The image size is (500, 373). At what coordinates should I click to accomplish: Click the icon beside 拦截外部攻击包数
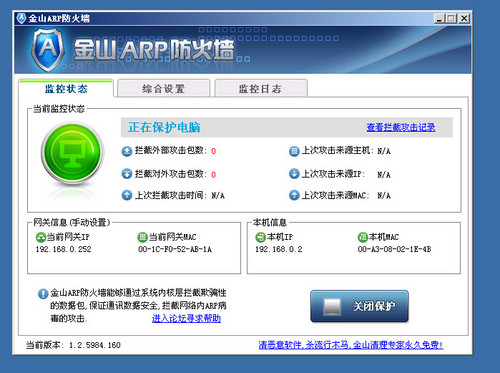(x=127, y=151)
